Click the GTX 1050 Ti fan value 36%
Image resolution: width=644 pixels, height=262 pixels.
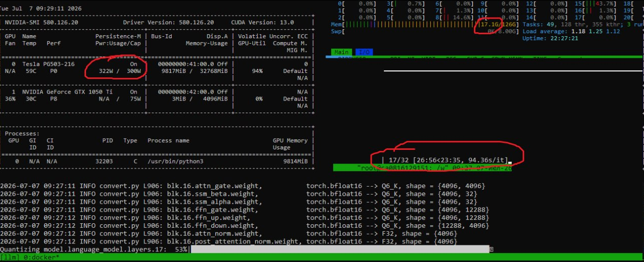pos(10,99)
